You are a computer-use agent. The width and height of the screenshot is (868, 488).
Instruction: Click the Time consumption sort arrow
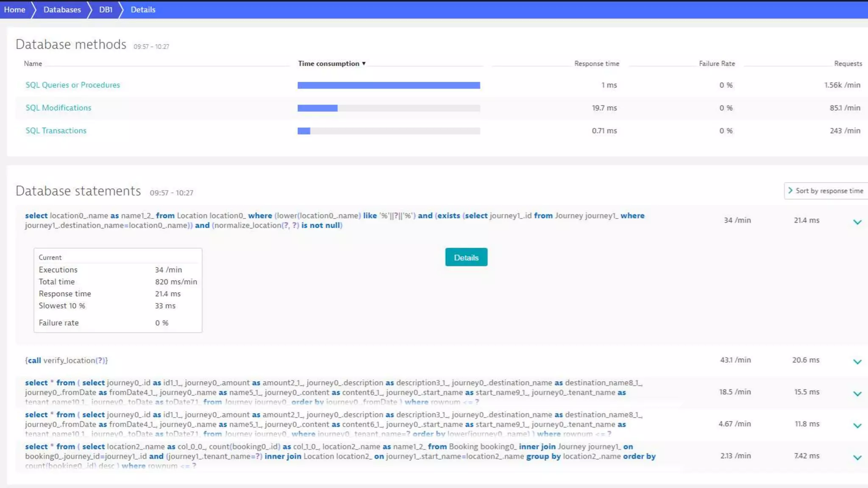pyautogui.click(x=364, y=64)
